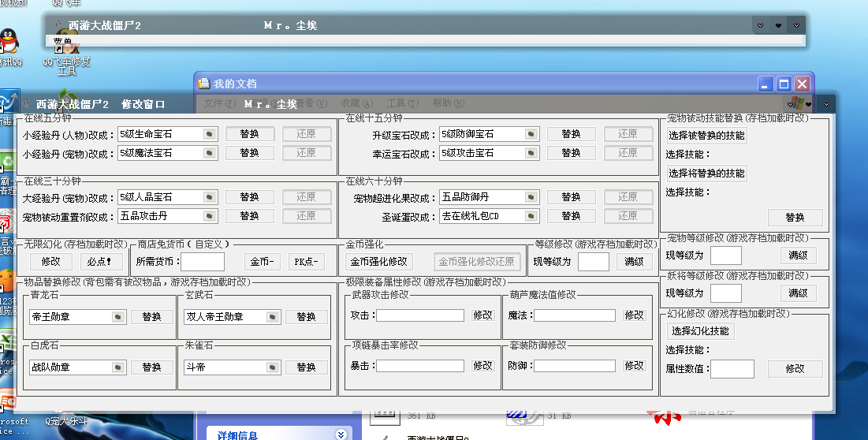Open 圣诞蛋改成 dropdown showing 去在线礼包CD

(x=531, y=216)
